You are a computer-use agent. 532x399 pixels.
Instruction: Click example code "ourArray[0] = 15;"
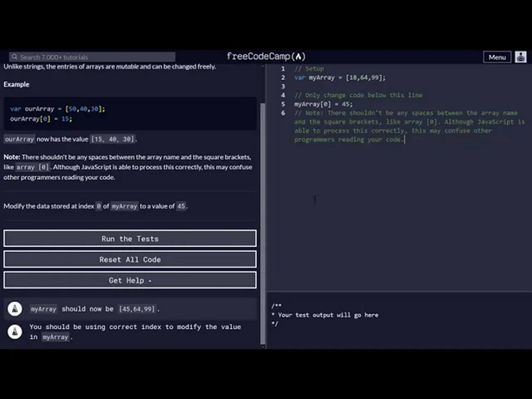pos(41,119)
